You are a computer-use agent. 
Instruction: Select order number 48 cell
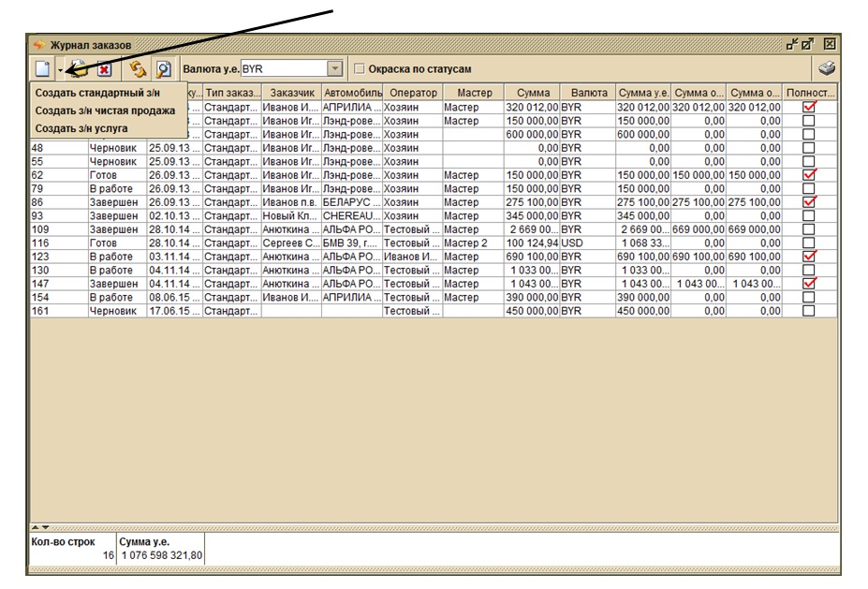click(x=59, y=148)
